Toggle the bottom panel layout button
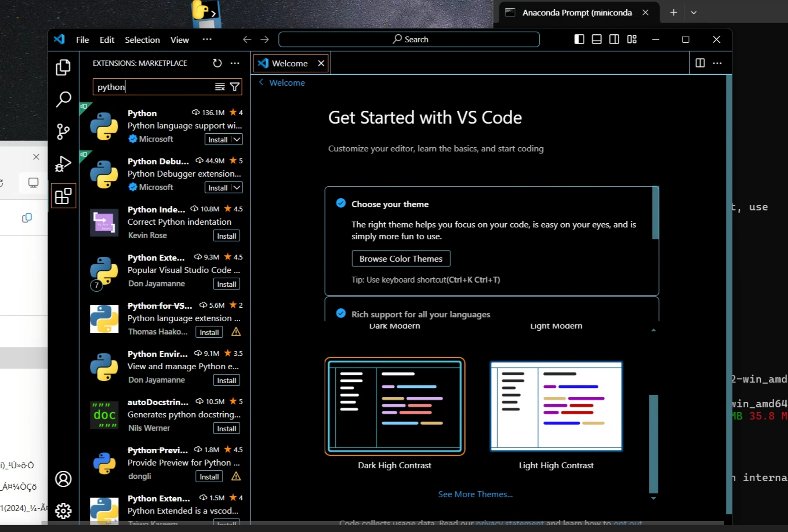Image resolution: width=788 pixels, height=532 pixels. coord(596,39)
